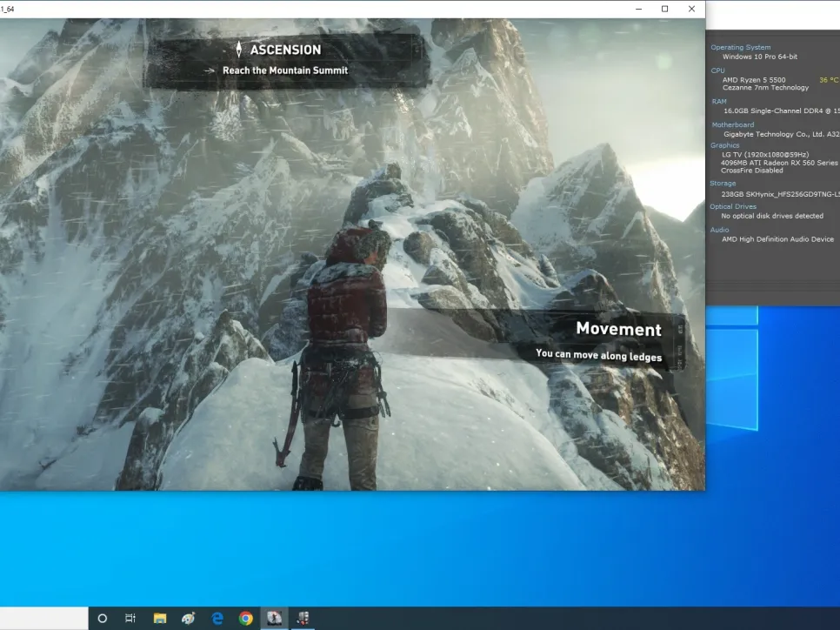Click the 'Gigabyte Technology Co., Ltd.' text
Image resolution: width=840 pixels, height=630 pixels.
(774, 134)
